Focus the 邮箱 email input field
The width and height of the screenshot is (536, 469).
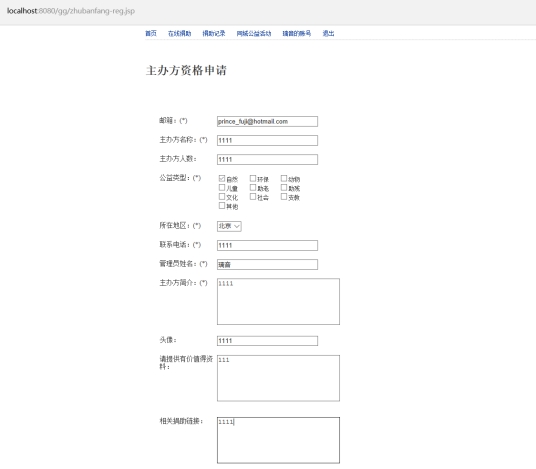267,121
